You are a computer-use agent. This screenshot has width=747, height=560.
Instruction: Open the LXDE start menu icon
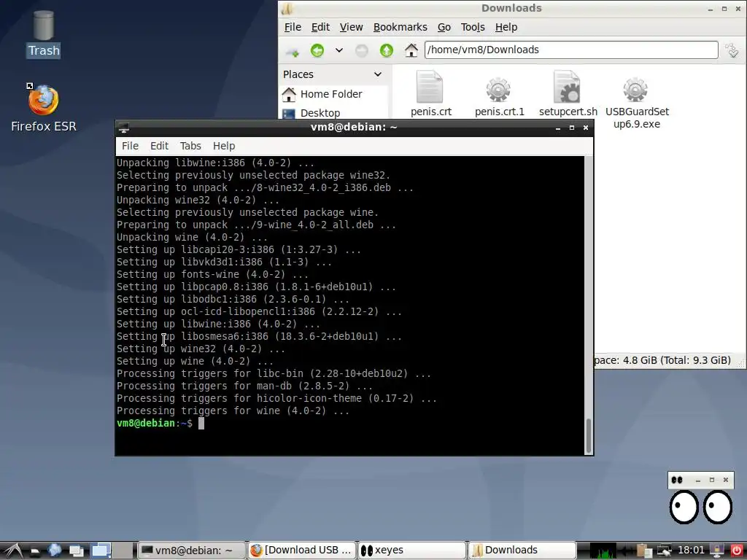coord(12,551)
